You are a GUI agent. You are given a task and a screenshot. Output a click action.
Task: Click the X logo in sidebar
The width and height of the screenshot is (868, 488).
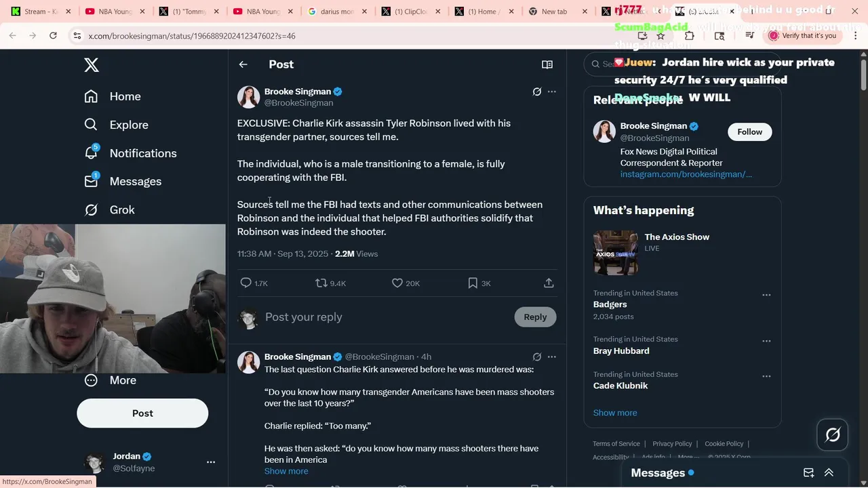click(92, 65)
